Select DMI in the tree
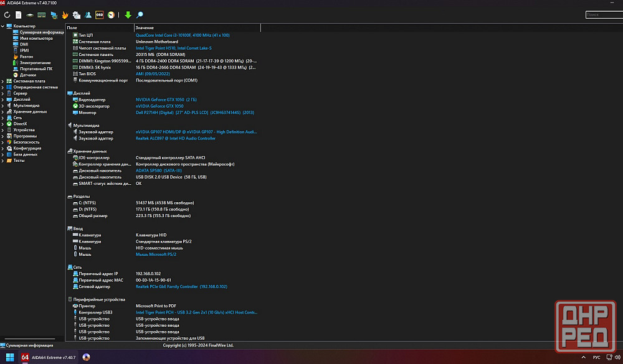 click(24, 44)
